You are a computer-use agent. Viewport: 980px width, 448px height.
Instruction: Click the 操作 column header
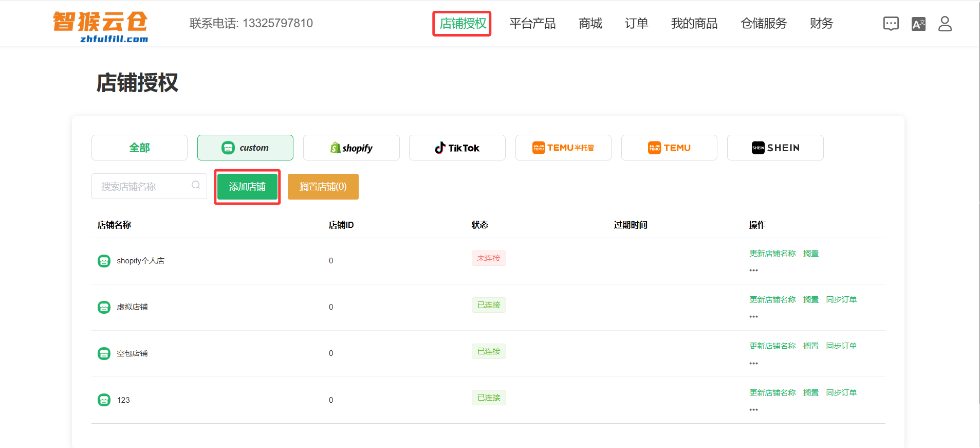[757, 225]
